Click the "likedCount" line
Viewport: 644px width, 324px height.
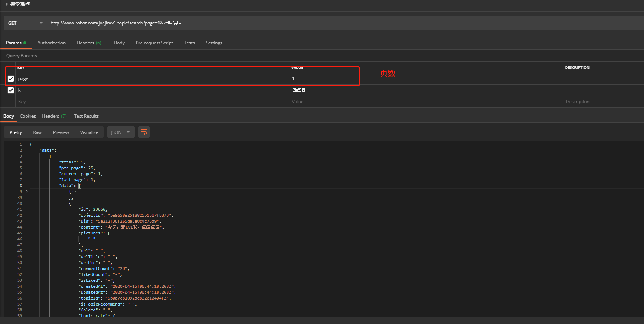(100, 274)
